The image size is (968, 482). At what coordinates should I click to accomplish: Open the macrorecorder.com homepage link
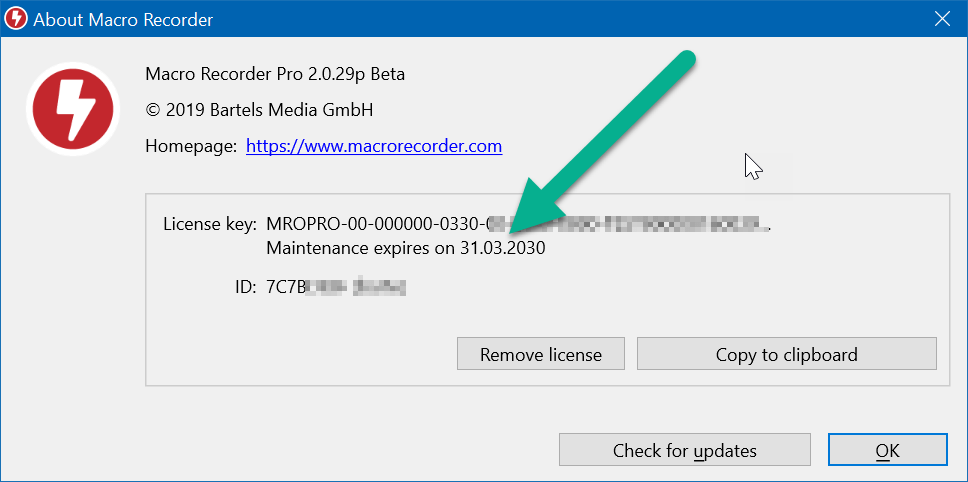373,146
